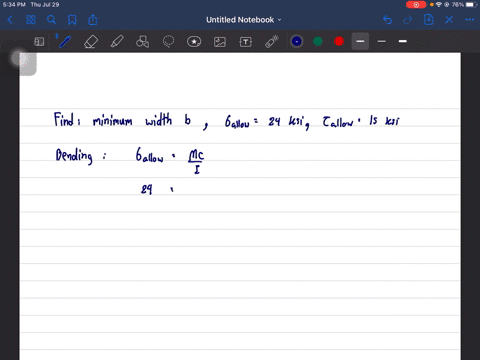Image resolution: width=480 pixels, height=360 pixels.
Task: Select the Lasso selection tool
Action: pos(168,42)
